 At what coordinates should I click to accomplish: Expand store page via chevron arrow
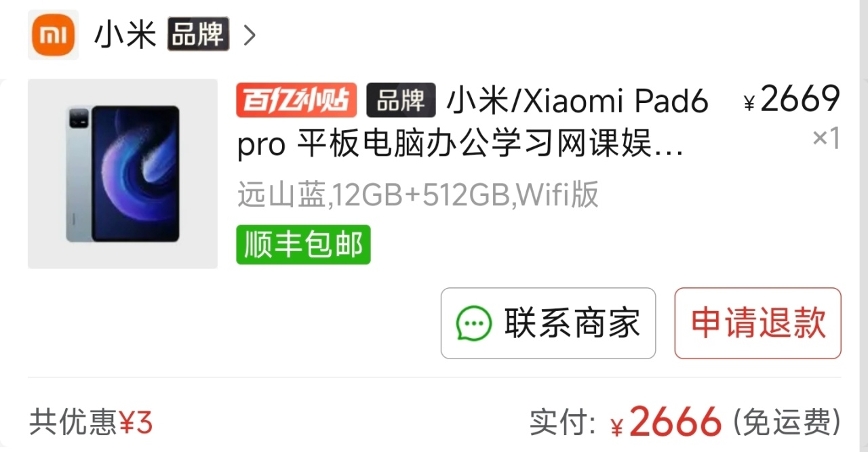(250, 35)
